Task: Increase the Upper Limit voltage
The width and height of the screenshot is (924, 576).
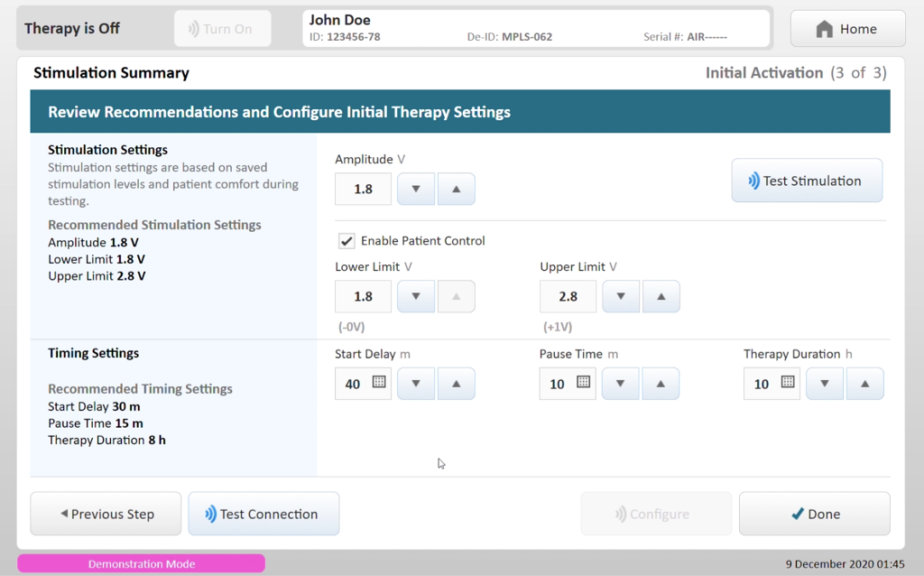Action: (x=661, y=296)
